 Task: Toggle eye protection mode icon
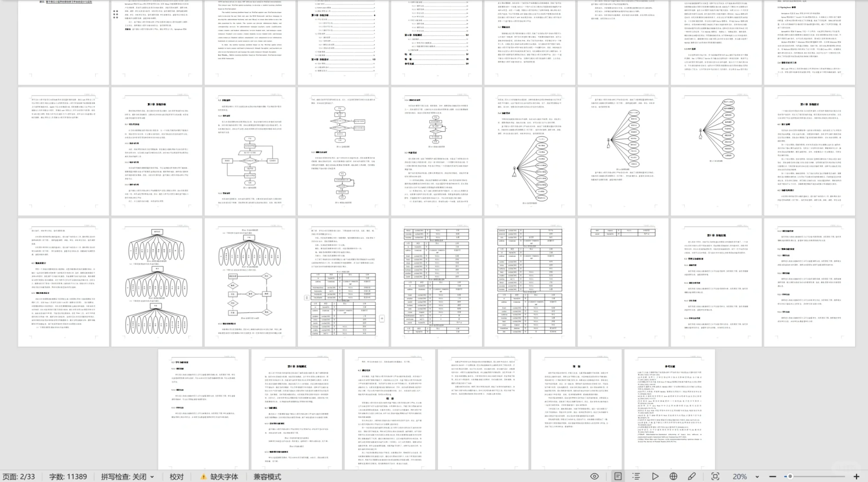tap(594, 476)
